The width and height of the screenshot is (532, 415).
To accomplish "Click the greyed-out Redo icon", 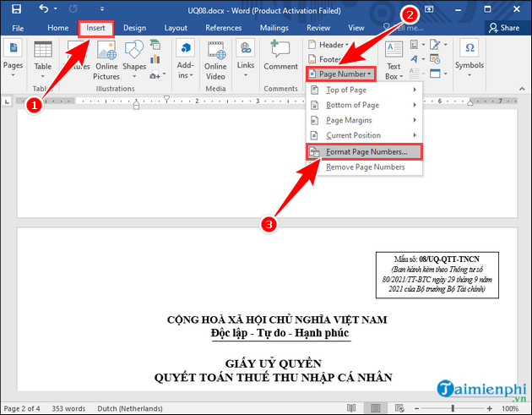I will pyautogui.click(x=73, y=8).
